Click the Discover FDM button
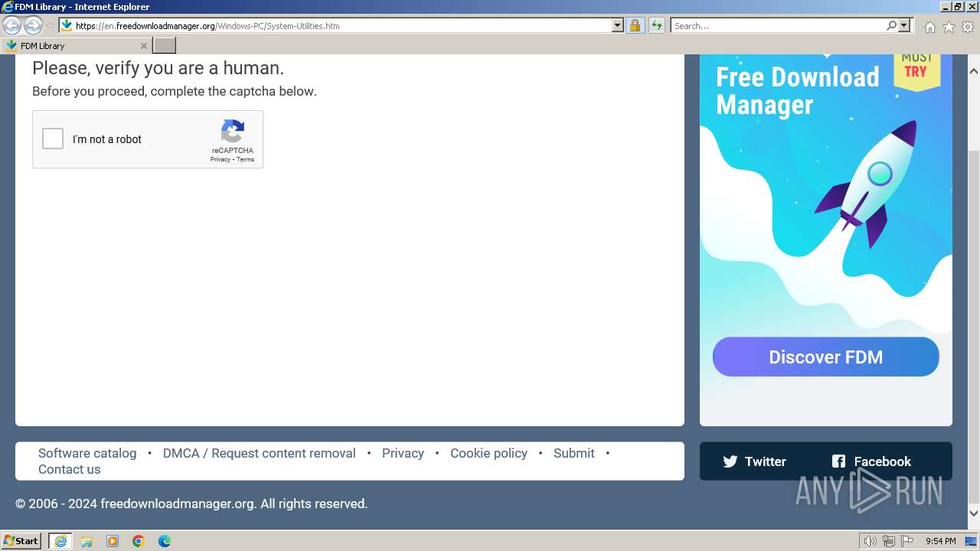Screen dimensions: 980x551 pyautogui.click(x=825, y=357)
